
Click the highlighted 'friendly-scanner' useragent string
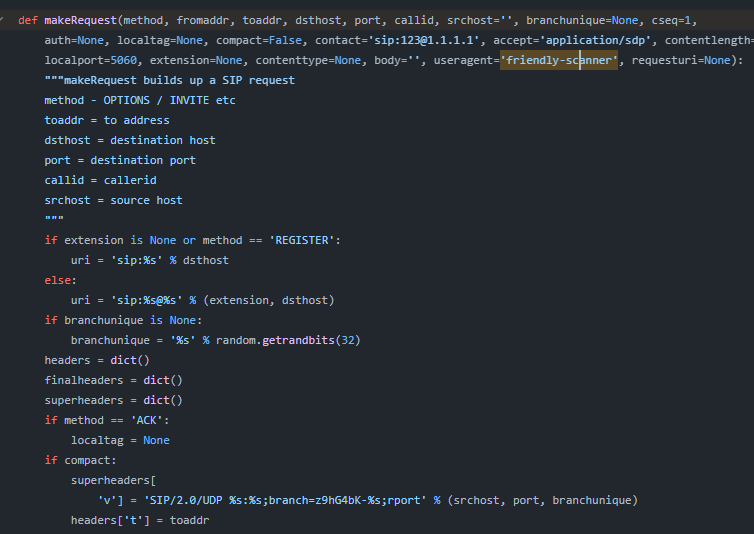[559, 60]
